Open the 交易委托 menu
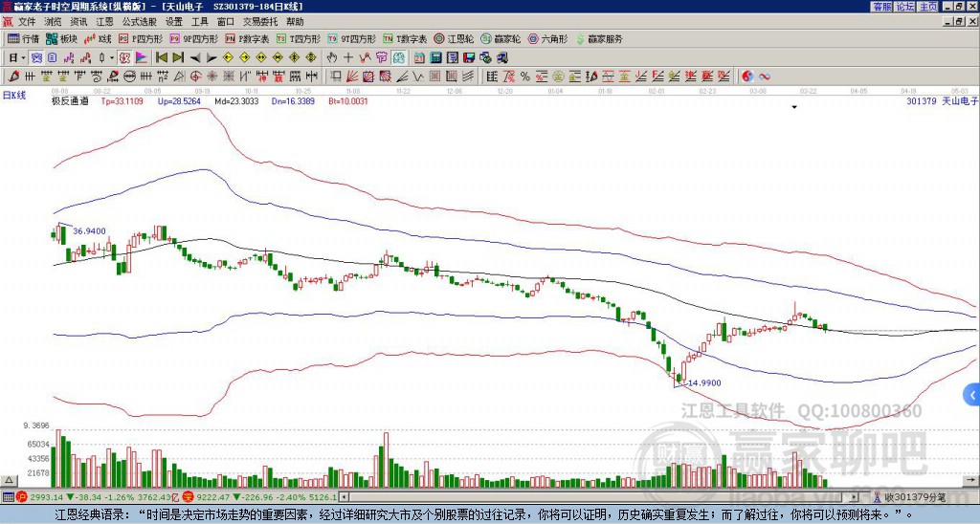 point(260,22)
